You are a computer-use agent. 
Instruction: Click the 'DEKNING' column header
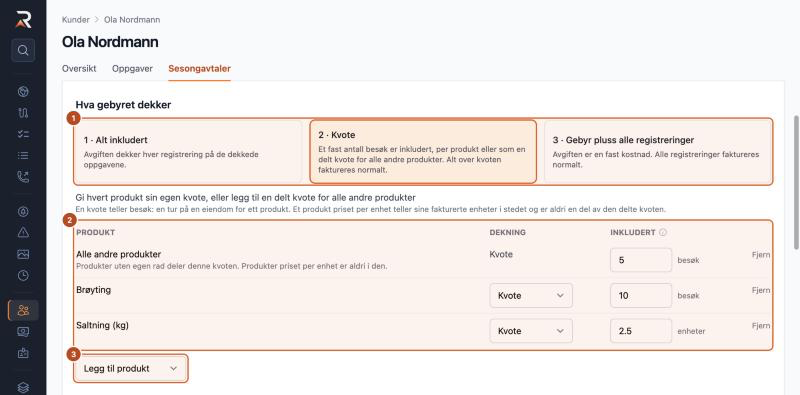point(508,232)
